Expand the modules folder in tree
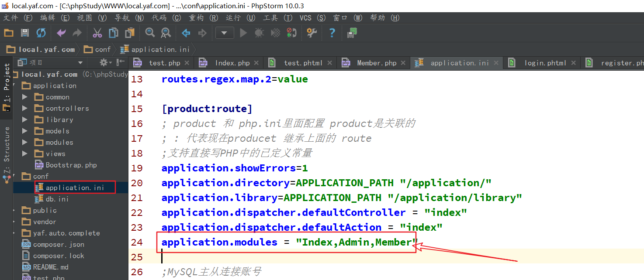644x280 pixels. coord(25,143)
